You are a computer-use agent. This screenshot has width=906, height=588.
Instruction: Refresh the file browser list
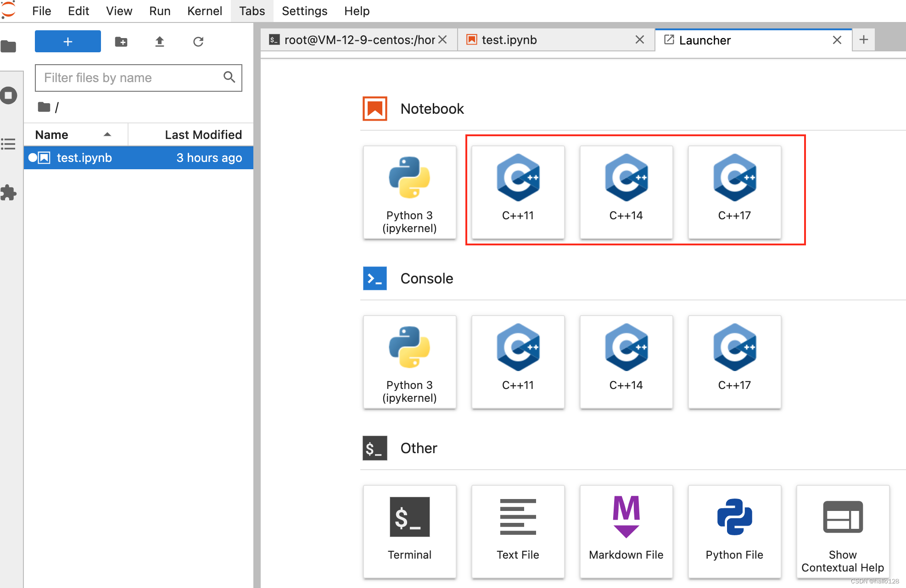[x=198, y=42]
